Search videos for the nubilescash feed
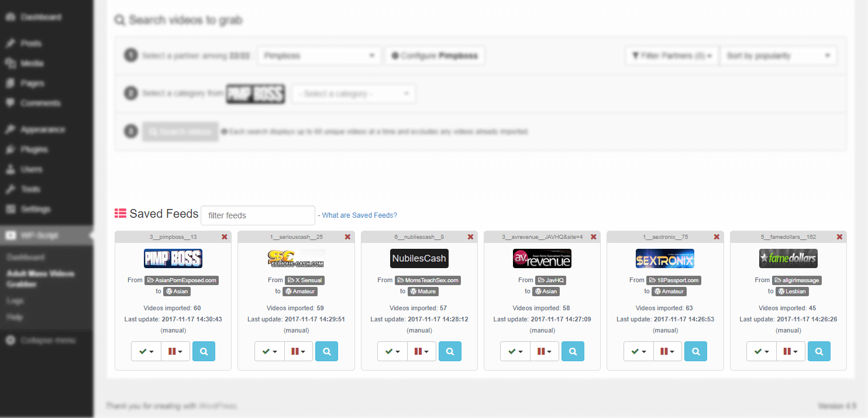The width and height of the screenshot is (868, 418). 450,351
